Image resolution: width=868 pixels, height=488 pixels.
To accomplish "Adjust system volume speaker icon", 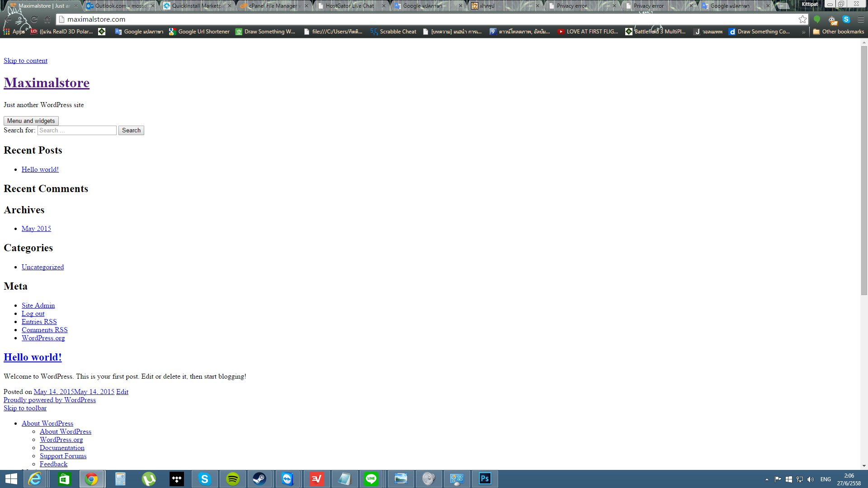I will click(x=811, y=479).
